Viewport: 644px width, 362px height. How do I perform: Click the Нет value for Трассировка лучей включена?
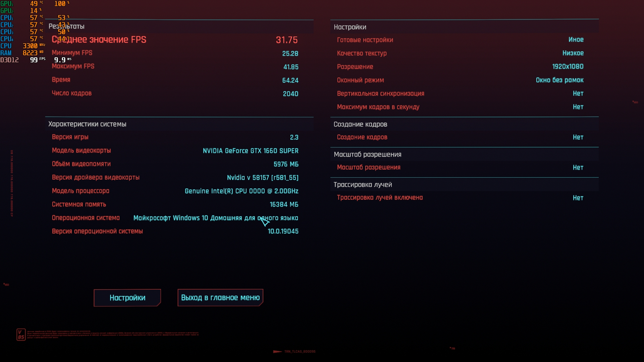pos(578,198)
